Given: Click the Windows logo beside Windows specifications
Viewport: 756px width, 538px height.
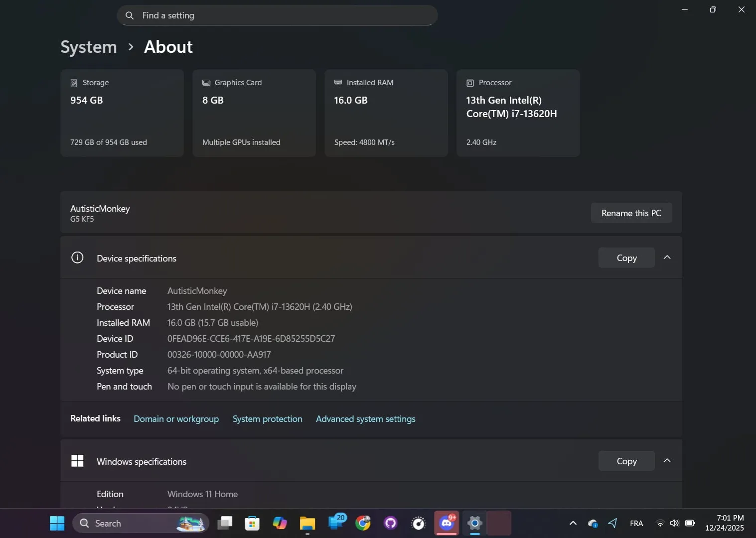Looking at the screenshot, I should pyautogui.click(x=77, y=461).
